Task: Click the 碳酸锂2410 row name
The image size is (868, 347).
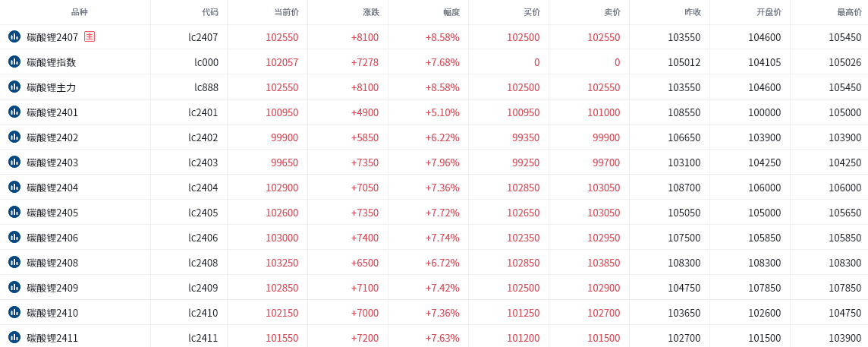Action: 52,313
